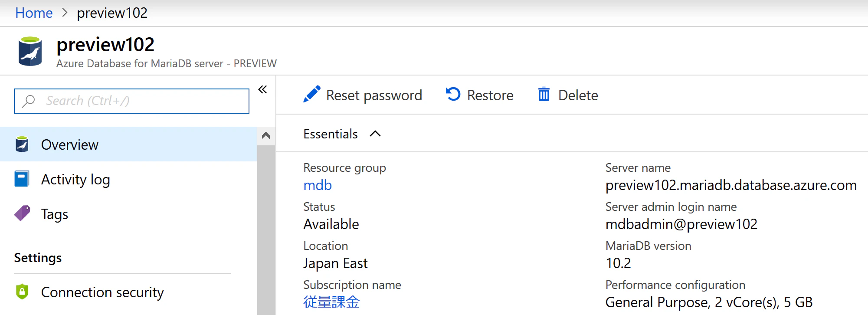Click the Reset password label
868x315 pixels.
[x=374, y=95]
